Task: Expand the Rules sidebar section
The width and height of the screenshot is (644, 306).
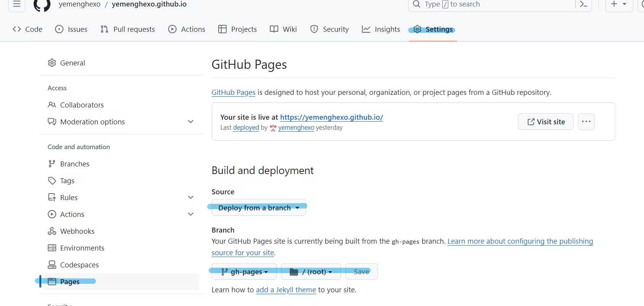Action: 191,197
